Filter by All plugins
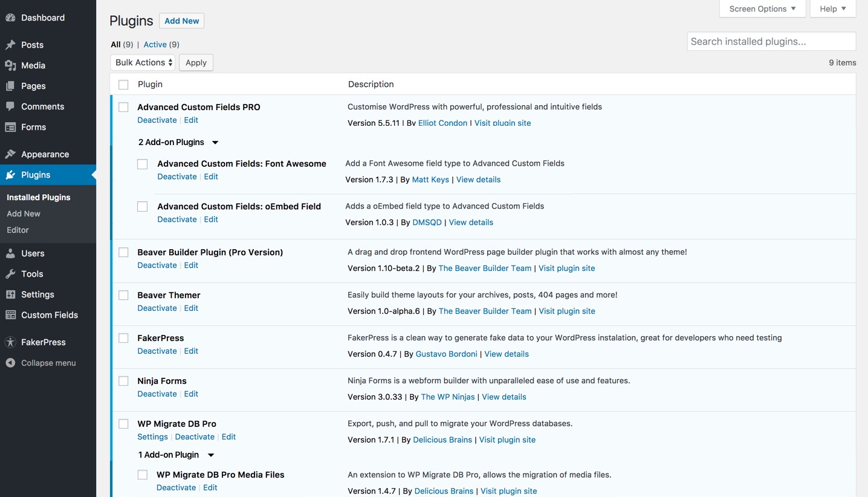Screen dimensions: 868x497 [115, 44]
